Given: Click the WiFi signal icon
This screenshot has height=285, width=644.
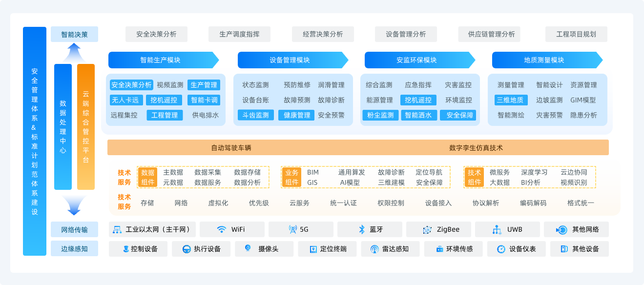Looking at the screenshot, I should (x=222, y=229).
